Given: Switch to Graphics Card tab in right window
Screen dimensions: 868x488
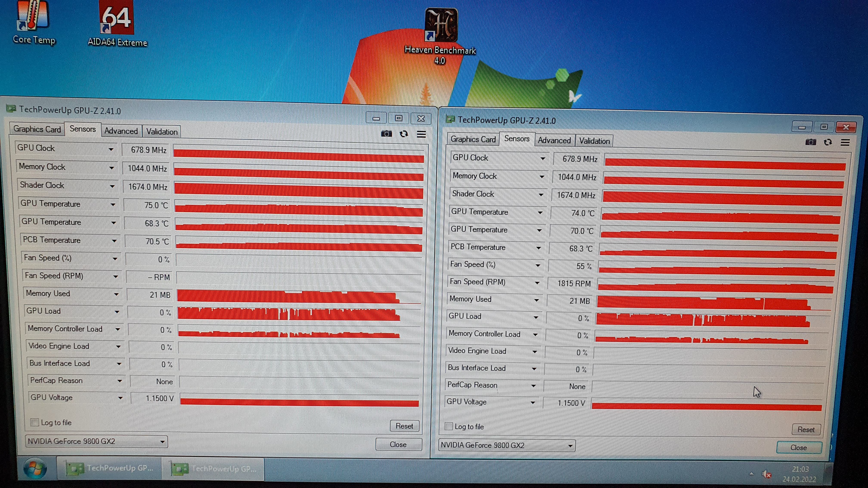Looking at the screenshot, I should tap(473, 139).
